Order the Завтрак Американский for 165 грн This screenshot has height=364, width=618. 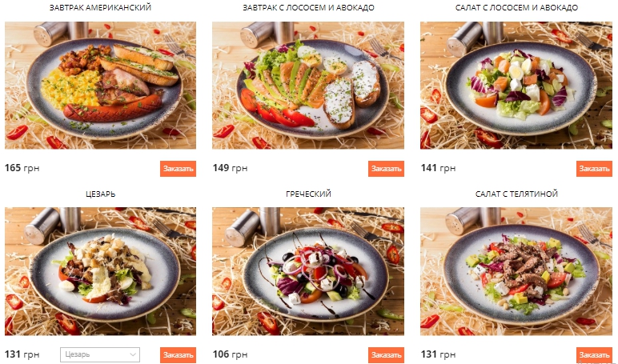click(178, 169)
